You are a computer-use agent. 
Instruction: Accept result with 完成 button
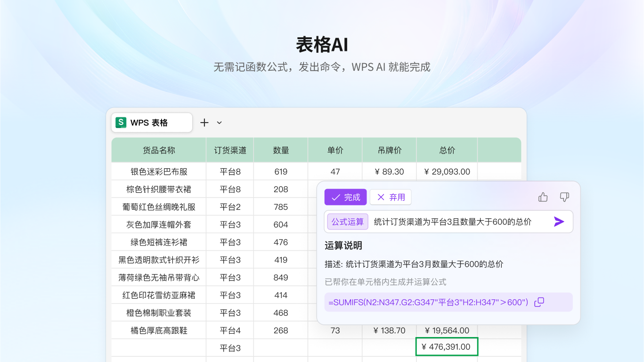click(345, 197)
